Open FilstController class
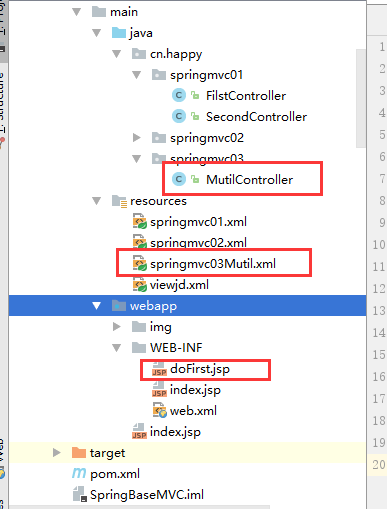 tap(246, 96)
